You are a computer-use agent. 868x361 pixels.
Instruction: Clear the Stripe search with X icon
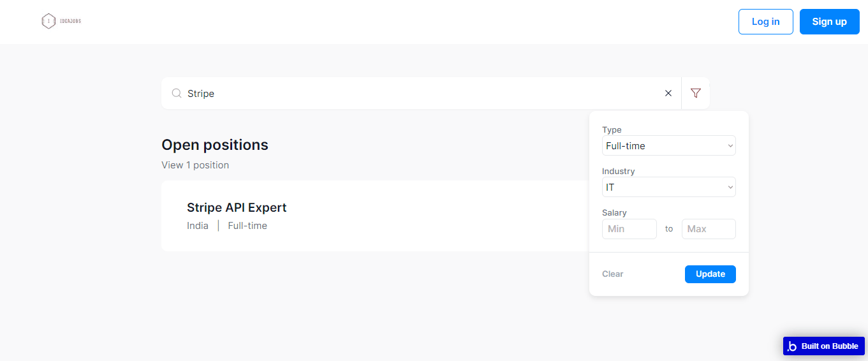tap(668, 93)
